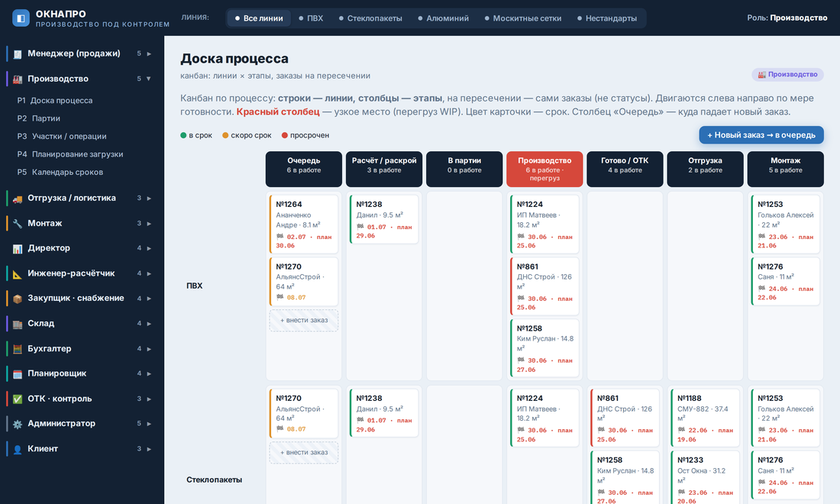
Task: Click the Новый заказ → в очередь button
Action: coord(761,135)
